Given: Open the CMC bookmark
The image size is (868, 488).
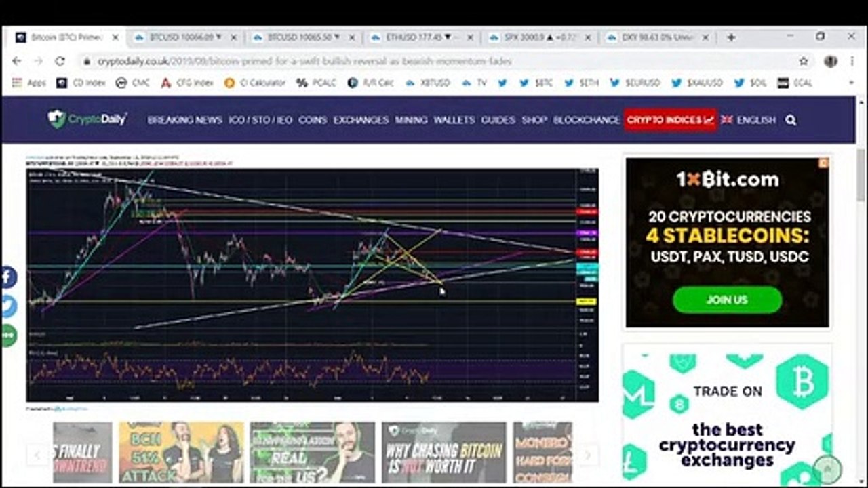Looking at the screenshot, I should pyautogui.click(x=133, y=83).
